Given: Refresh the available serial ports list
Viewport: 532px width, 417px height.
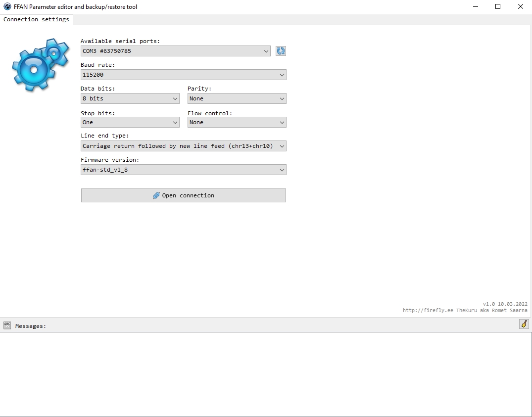Looking at the screenshot, I should click(x=281, y=51).
